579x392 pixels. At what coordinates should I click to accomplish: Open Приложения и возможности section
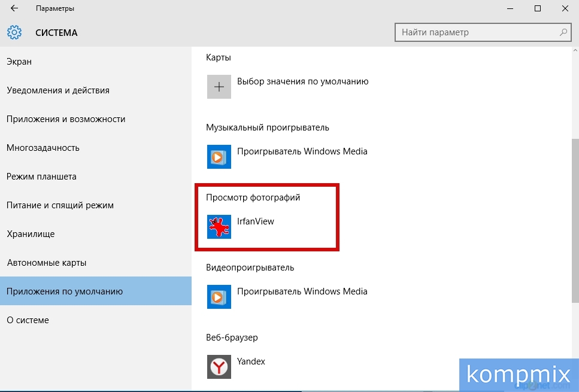coord(96,119)
